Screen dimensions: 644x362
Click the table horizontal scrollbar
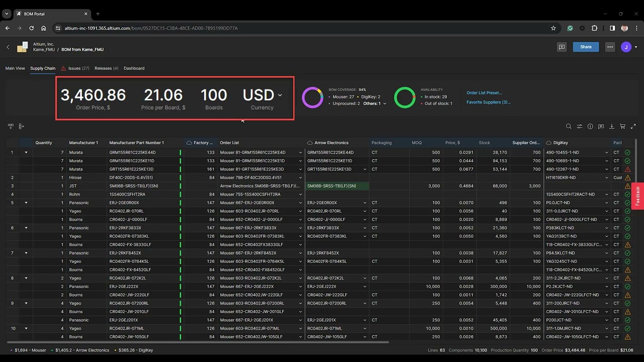[x=199, y=342]
